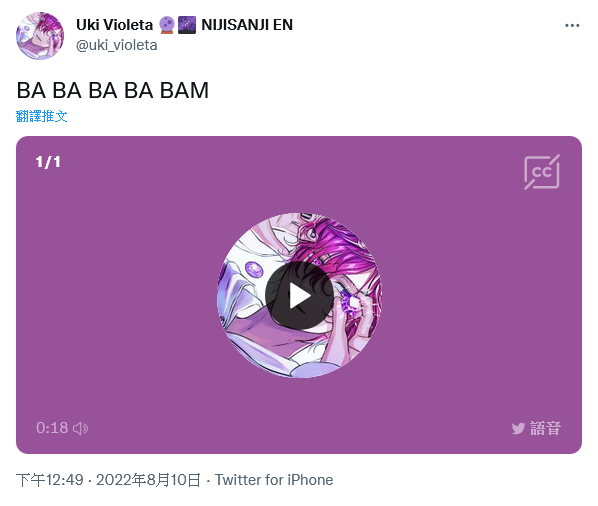
Task: Click the Twitter for iPhone source link
Action: coord(274,480)
